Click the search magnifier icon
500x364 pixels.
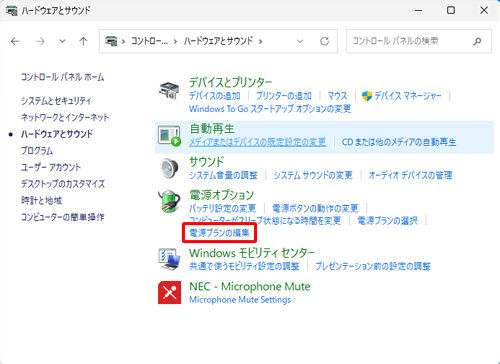point(477,41)
